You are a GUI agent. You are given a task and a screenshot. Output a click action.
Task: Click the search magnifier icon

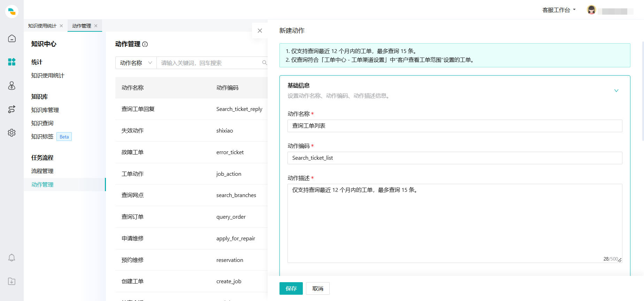click(x=264, y=63)
